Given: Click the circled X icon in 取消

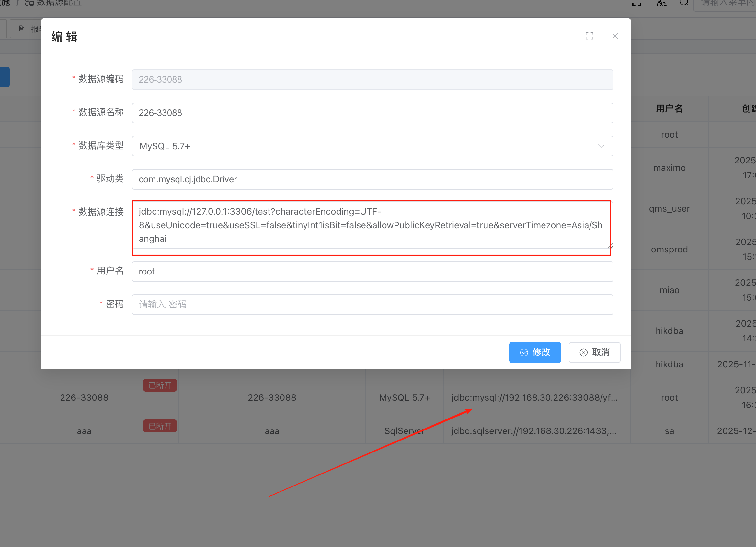Looking at the screenshot, I should (x=583, y=352).
